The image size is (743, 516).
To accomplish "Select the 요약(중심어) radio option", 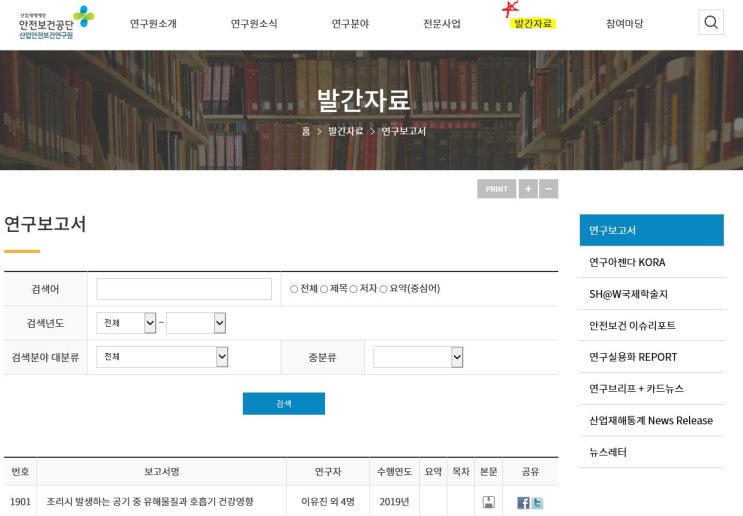I will click(x=383, y=289).
